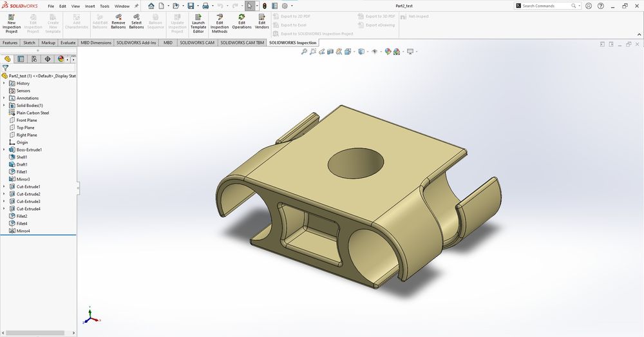Click the Home icon in the top toolbar

point(151,6)
